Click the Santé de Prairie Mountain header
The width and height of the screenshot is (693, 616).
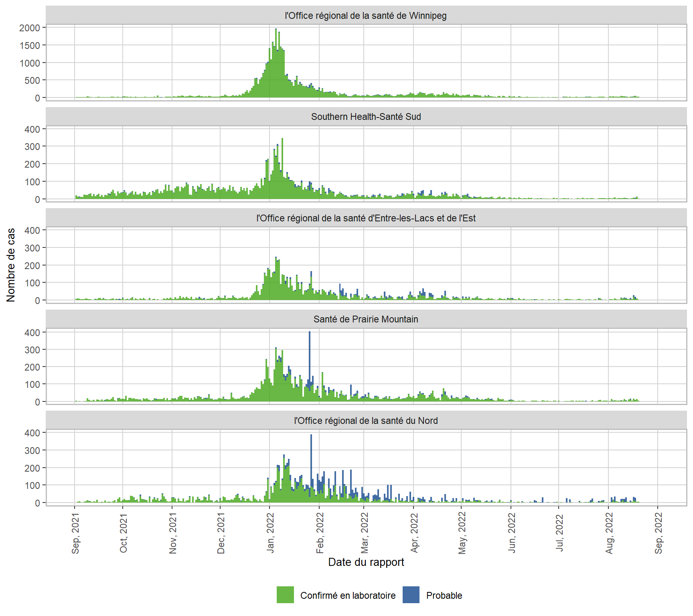click(x=366, y=319)
